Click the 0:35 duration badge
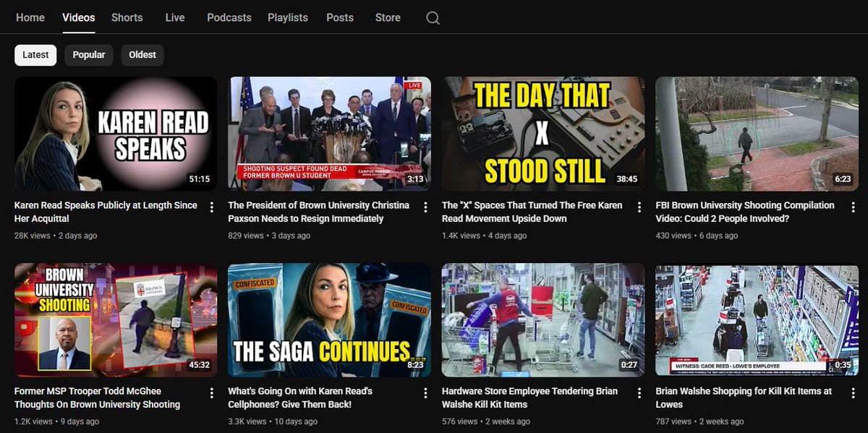The image size is (868, 433). click(x=843, y=365)
